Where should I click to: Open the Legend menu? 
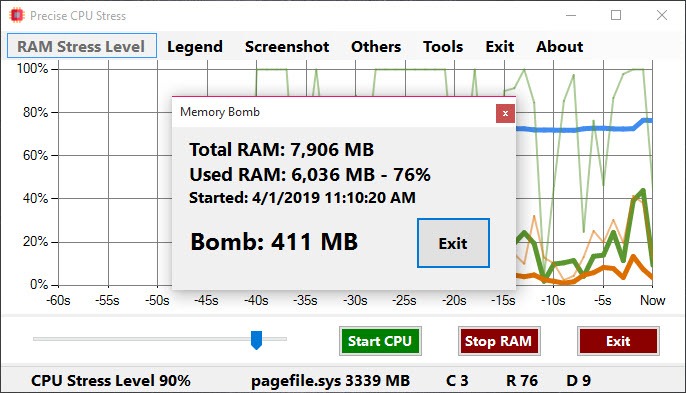click(195, 46)
